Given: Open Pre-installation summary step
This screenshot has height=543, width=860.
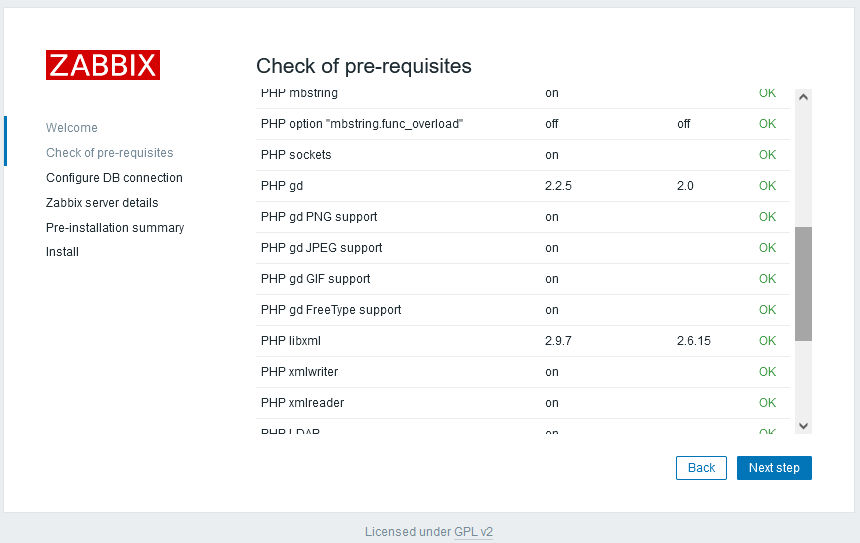Looking at the screenshot, I should click(x=115, y=228).
